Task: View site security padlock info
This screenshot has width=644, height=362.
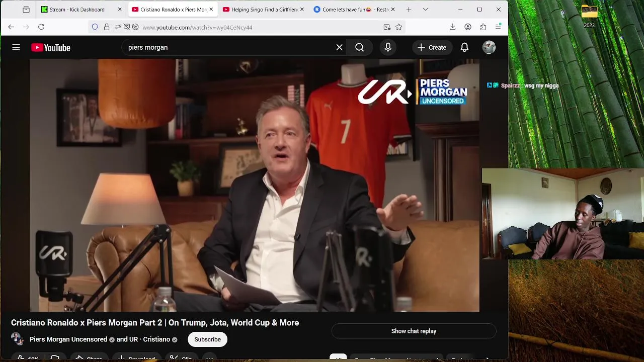Action: click(106, 27)
